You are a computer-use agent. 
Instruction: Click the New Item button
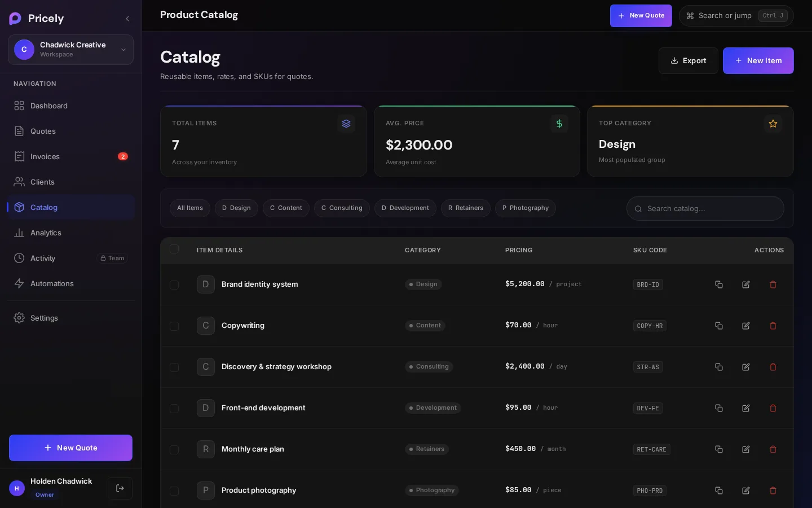tap(758, 60)
